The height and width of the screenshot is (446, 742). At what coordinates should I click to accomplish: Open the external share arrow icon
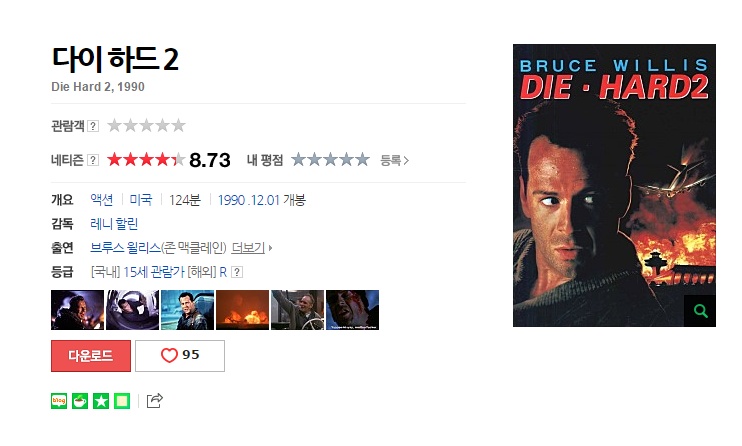(155, 401)
